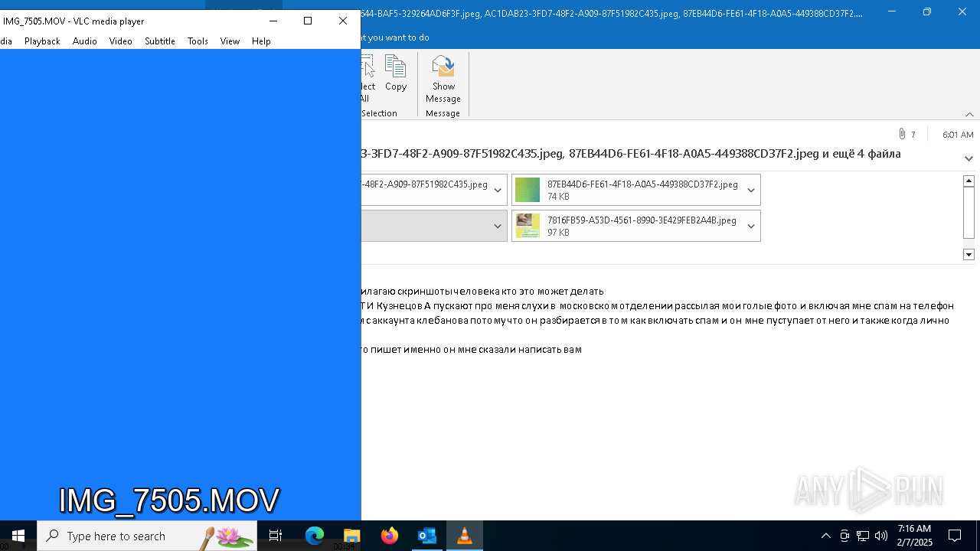Open File Explorer from the taskbar

click(351, 536)
